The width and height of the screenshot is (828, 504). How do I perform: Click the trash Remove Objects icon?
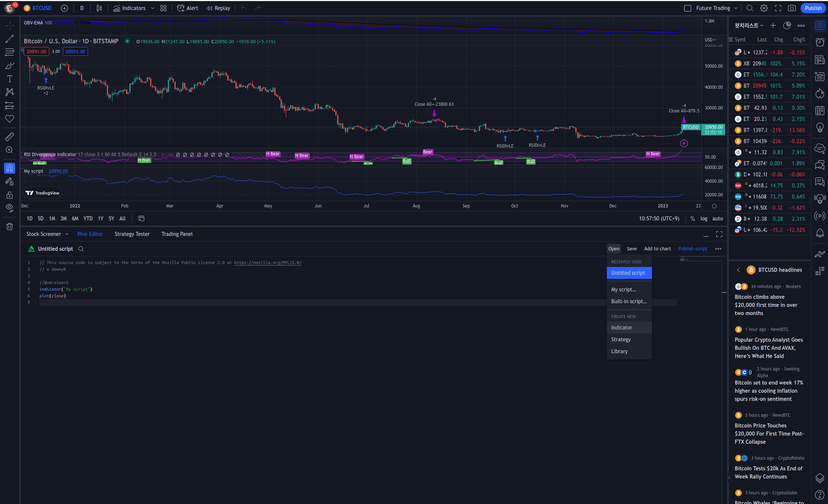coord(10,226)
